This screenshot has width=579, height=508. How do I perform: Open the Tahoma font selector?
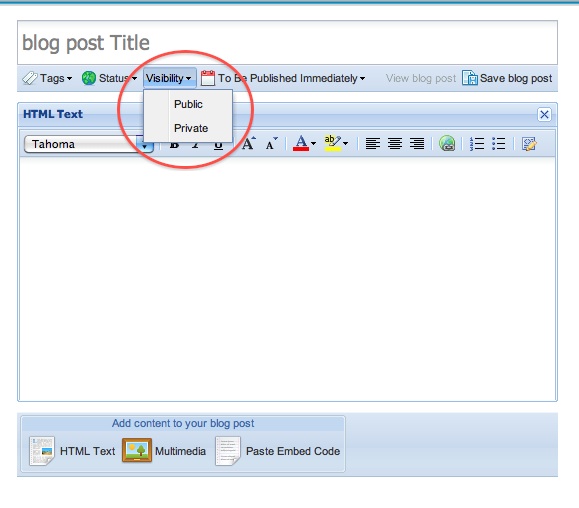89,144
